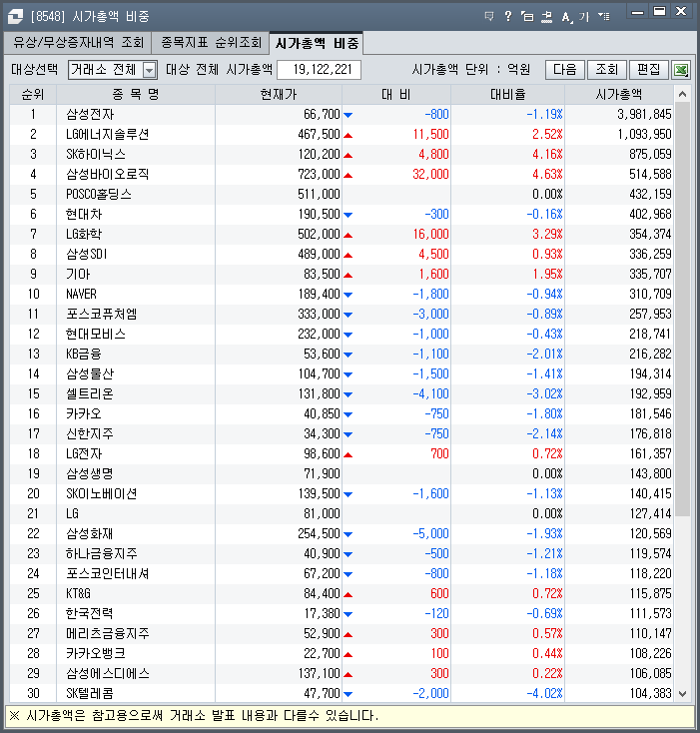Click the 편집 button
This screenshot has height=733, width=700.
tap(649, 70)
